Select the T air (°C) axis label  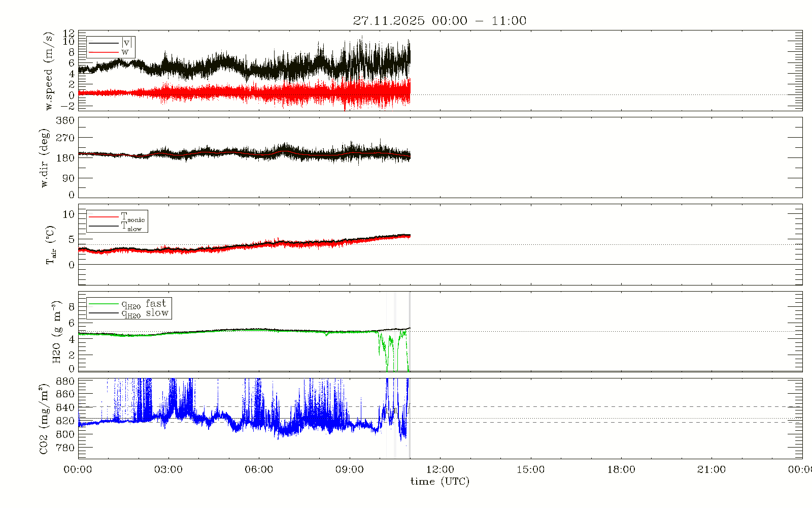[50, 245]
